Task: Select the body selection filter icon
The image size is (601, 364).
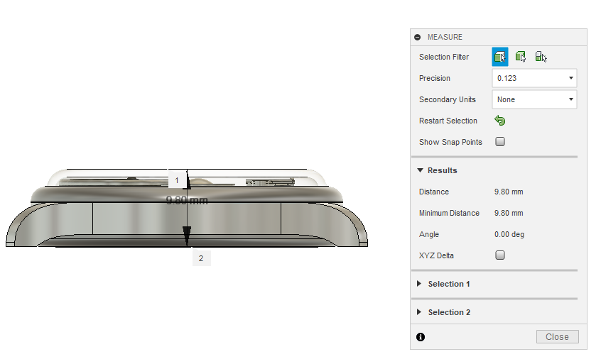Action: tap(520, 57)
